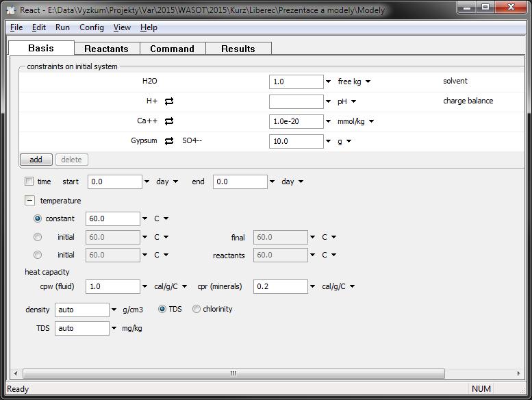Switch to the Command tab
532x400 pixels.
tap(173, 49)
